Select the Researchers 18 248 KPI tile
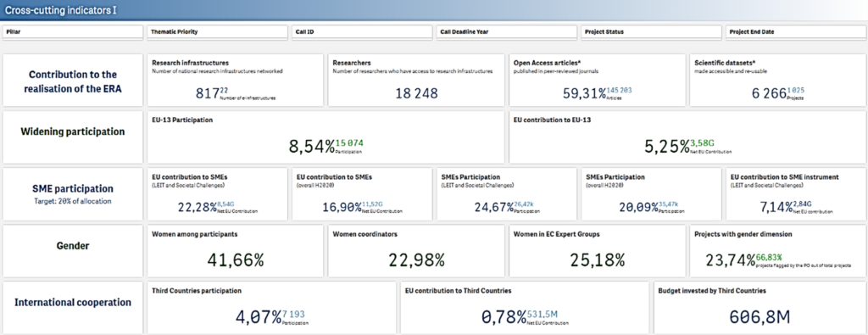 coord(416,81)
